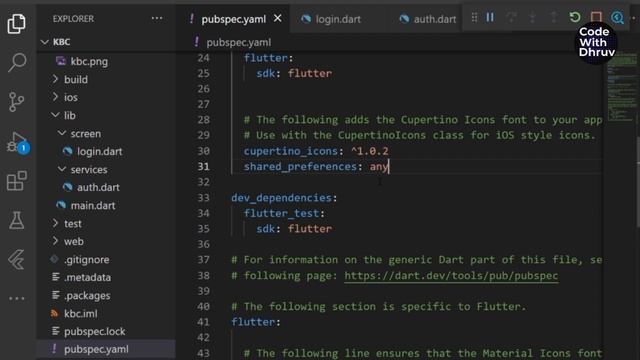Step over in debug toolbar

(x=511, y=17)
